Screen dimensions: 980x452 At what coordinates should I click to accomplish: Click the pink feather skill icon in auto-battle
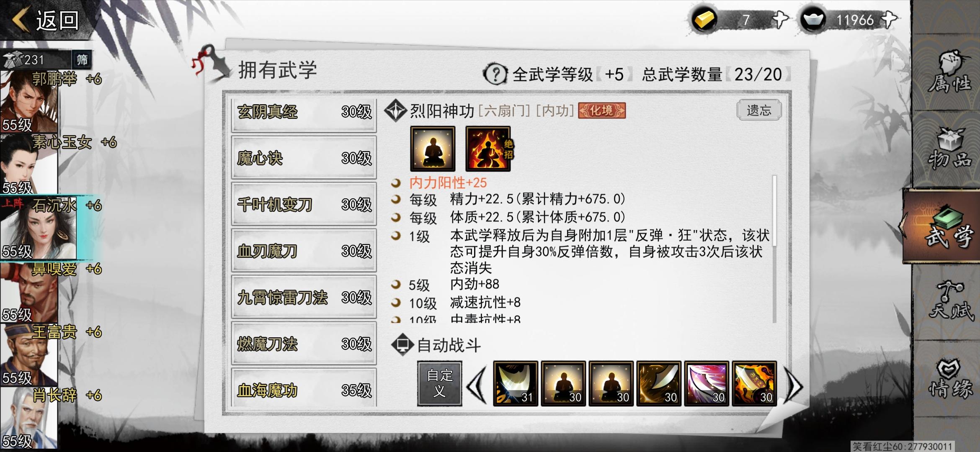[x=707, y=384]
